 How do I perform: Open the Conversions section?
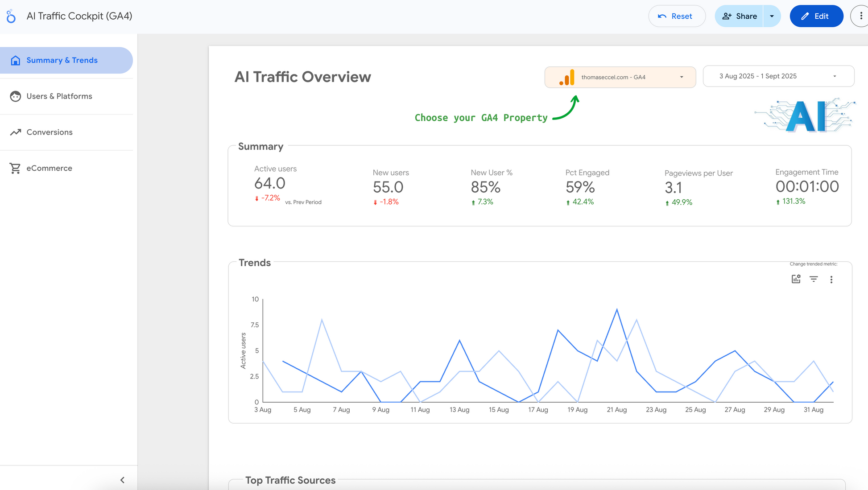tap(50, 132)
